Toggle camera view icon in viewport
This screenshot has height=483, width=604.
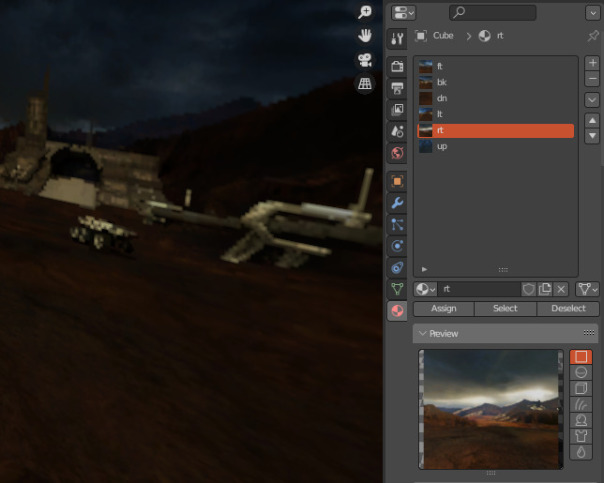point(364,60)
